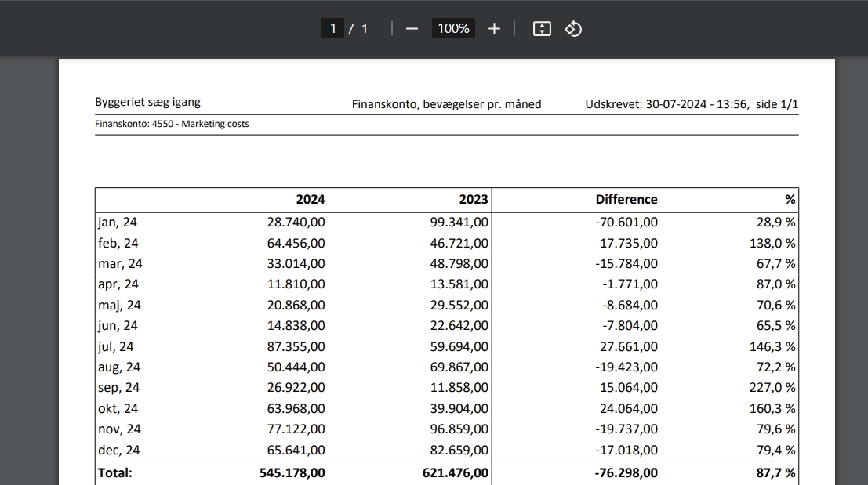868x485 pixels.
Task: Click the "Byggeriet sæg igang" company heading
Action: pos(147,103)
